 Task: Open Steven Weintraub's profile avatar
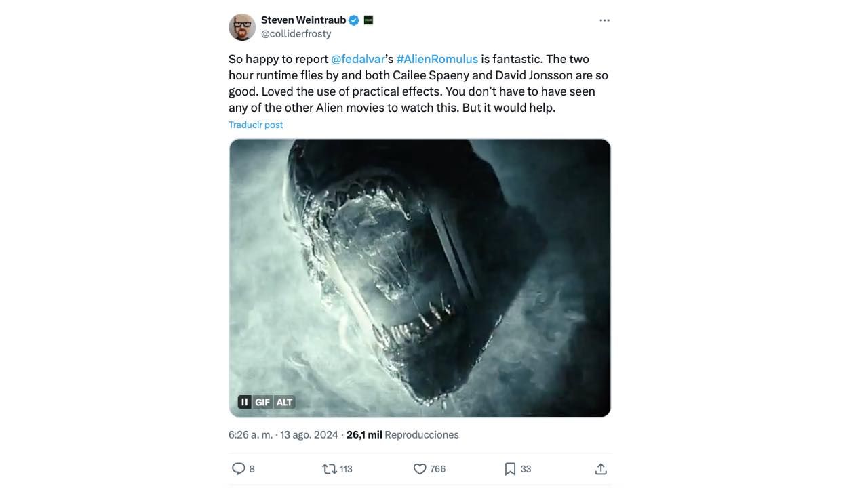pos(242,27)
